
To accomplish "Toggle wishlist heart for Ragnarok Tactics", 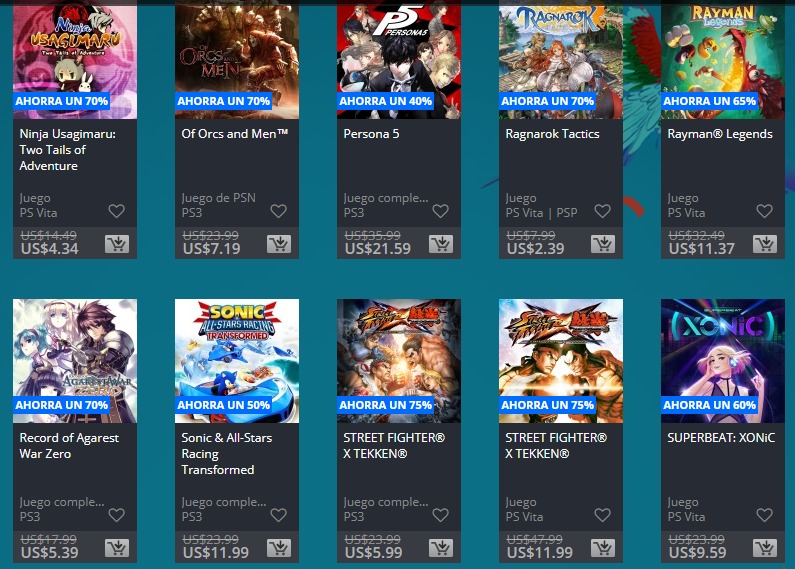I will click(x=602, y=211).
